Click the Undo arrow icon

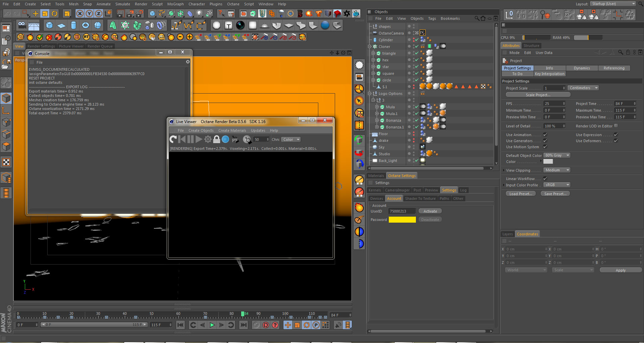(7, 13)
